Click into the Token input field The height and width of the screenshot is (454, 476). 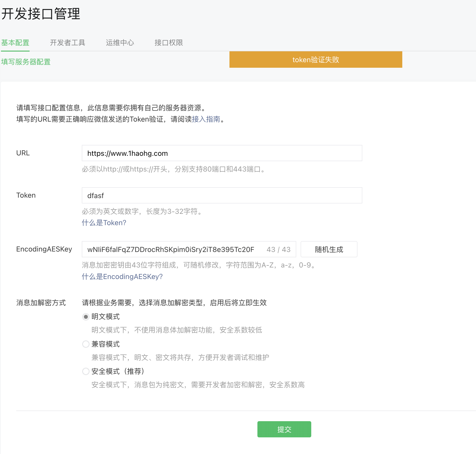click(x=222, y=195)
